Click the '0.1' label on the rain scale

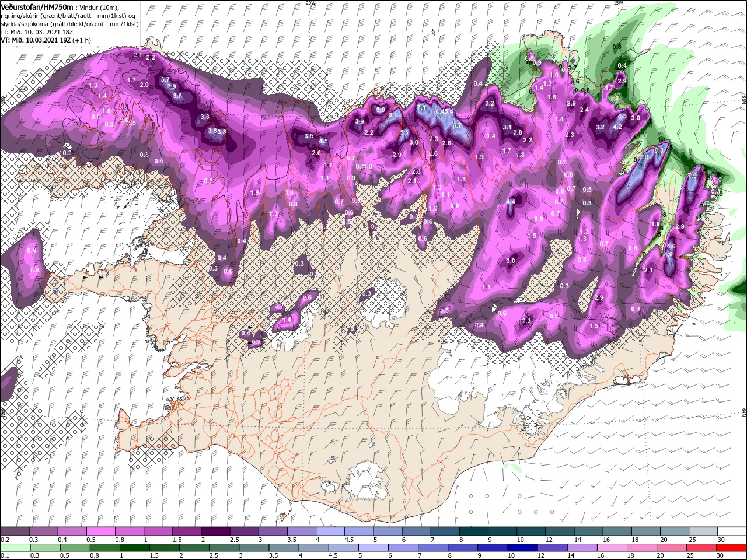point(4,555)
